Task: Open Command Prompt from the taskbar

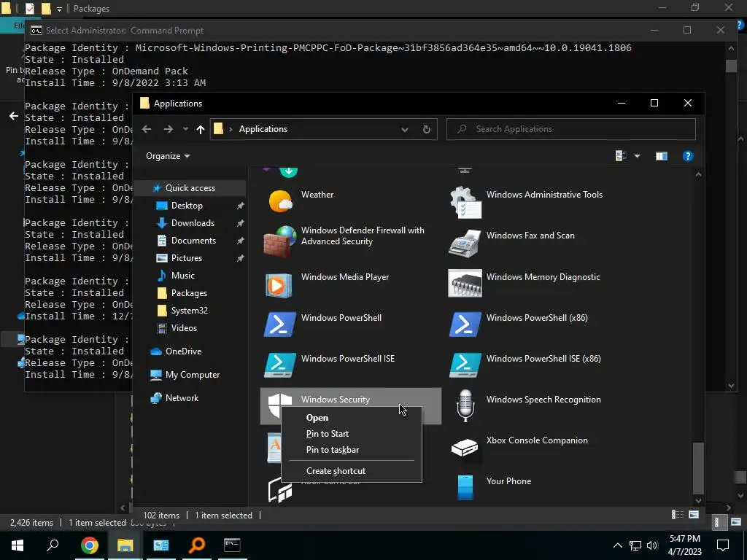Action: [x=232, y=545]
